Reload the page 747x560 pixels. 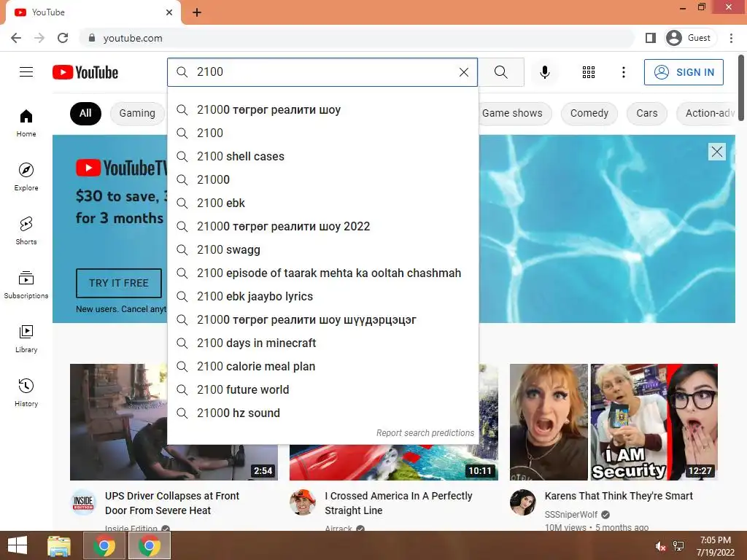coord(63,38)
